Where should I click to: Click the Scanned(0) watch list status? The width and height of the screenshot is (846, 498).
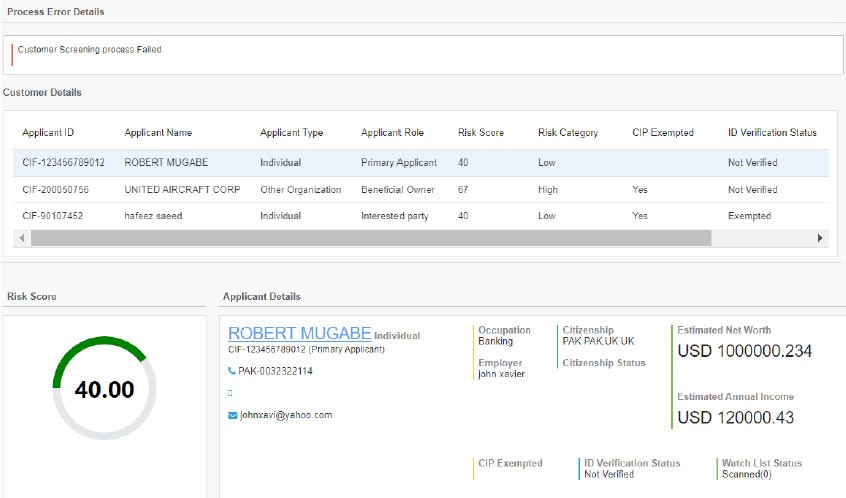pos(747,475)
